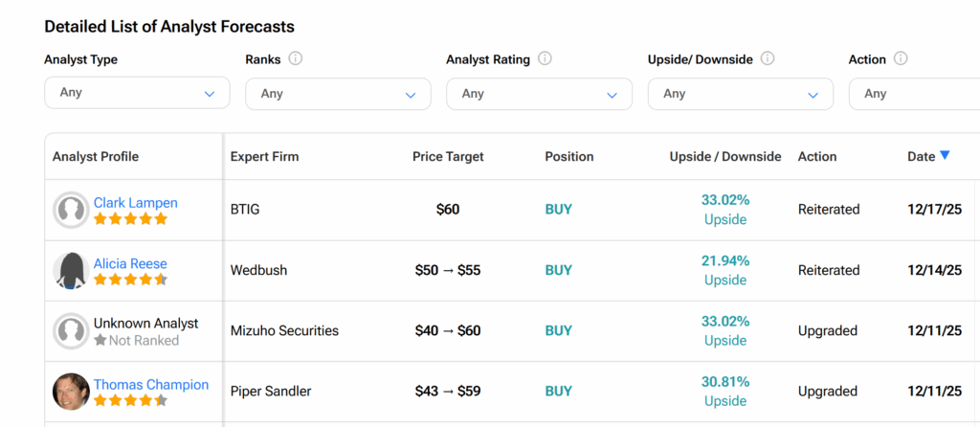Screen dimensions: 980x427
Task: Expand the Upside/Downside dropdown
Action: [x=740, y=94]
